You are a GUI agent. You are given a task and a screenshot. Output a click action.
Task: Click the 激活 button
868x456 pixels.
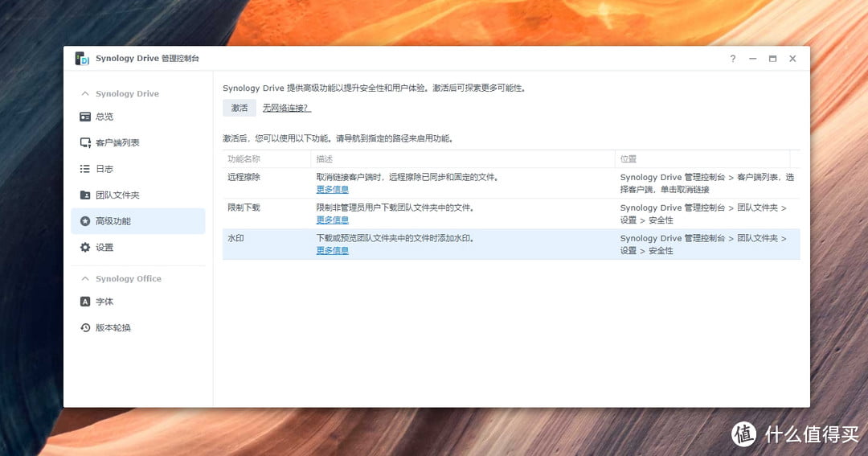click(x=240, y=108)
